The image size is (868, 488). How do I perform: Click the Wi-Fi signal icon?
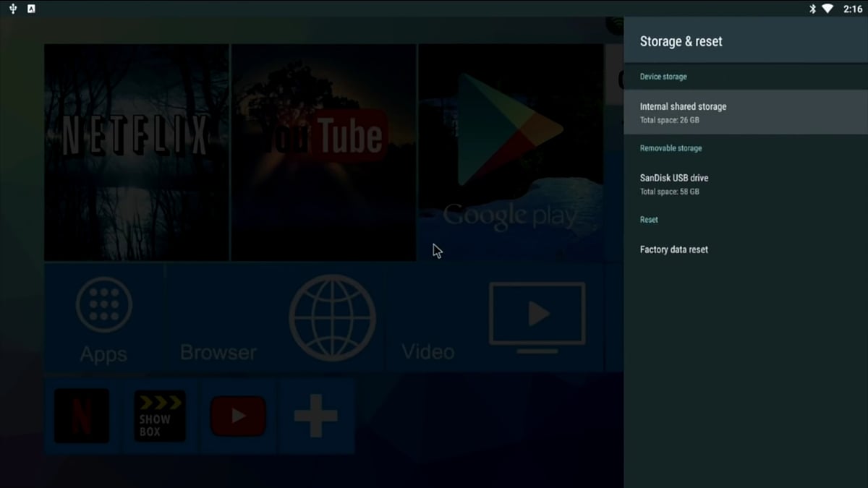[827, 9]
